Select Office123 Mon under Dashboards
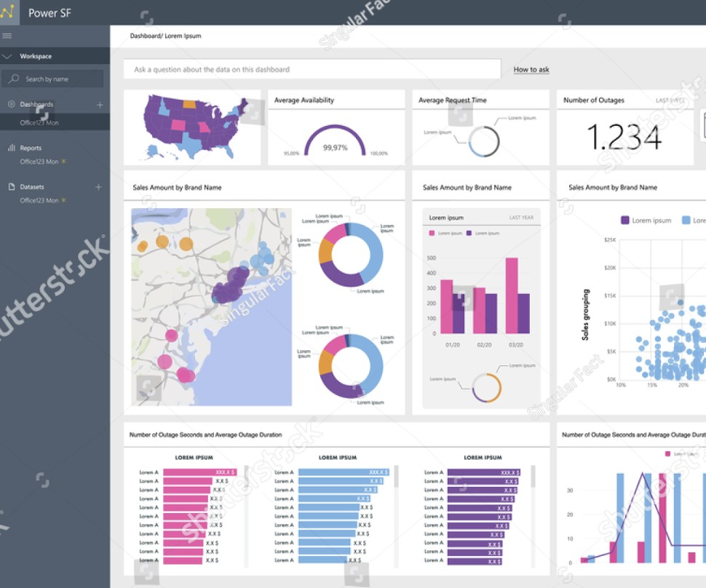 point(40,122)
